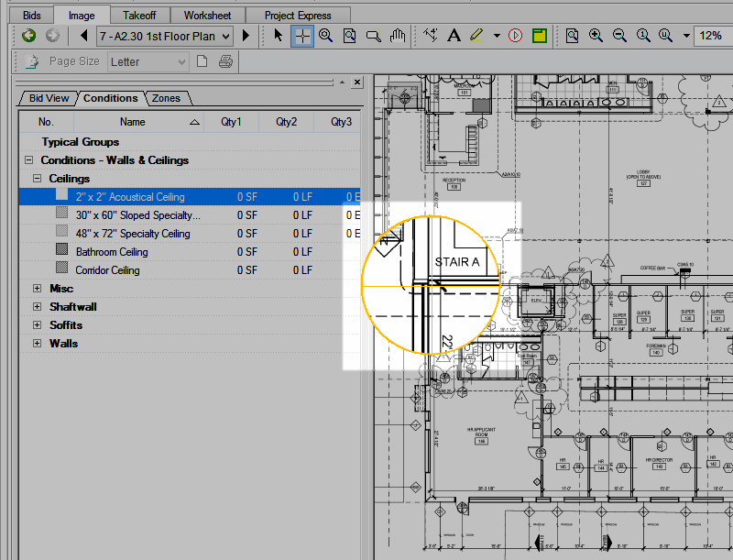Click the magenta swatch of Corridor Ceiling
The height and width of the screenshot is (560, 733).
(x=61, y=268)
